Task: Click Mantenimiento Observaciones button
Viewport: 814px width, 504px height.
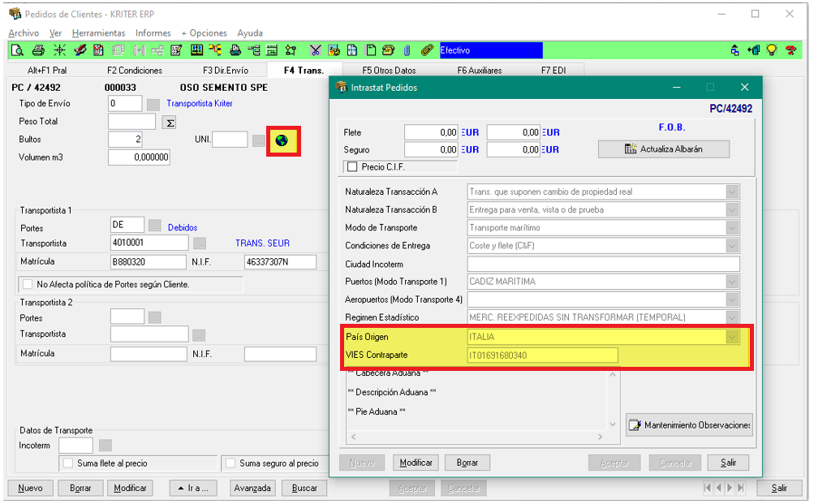Action: click(689, 425)
